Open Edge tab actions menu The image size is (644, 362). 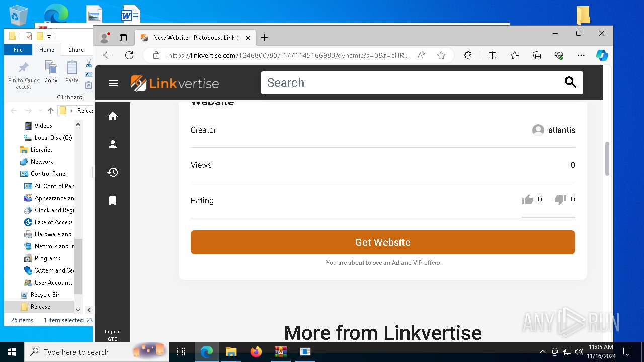pyautogui.click(x=123, y=38)
